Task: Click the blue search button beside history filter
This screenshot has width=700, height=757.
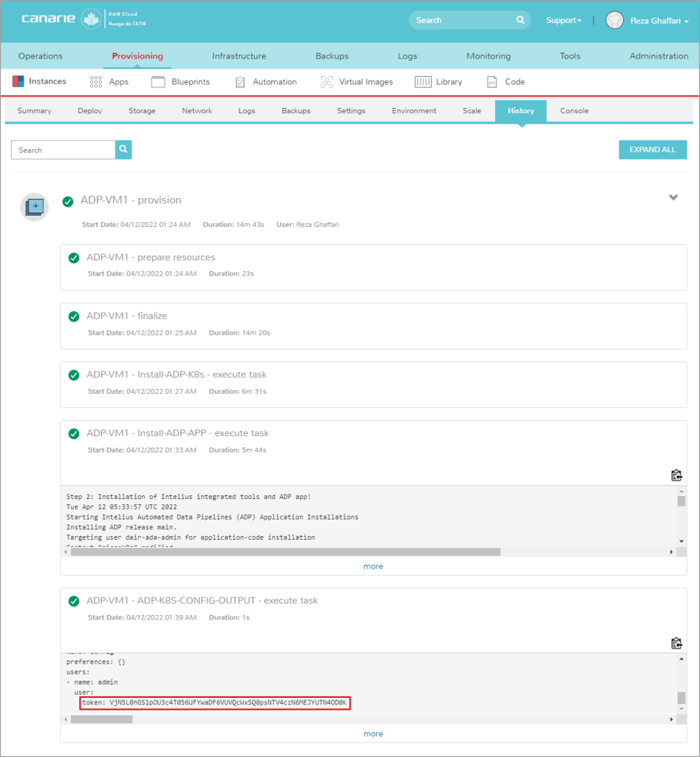Action: 123,150
